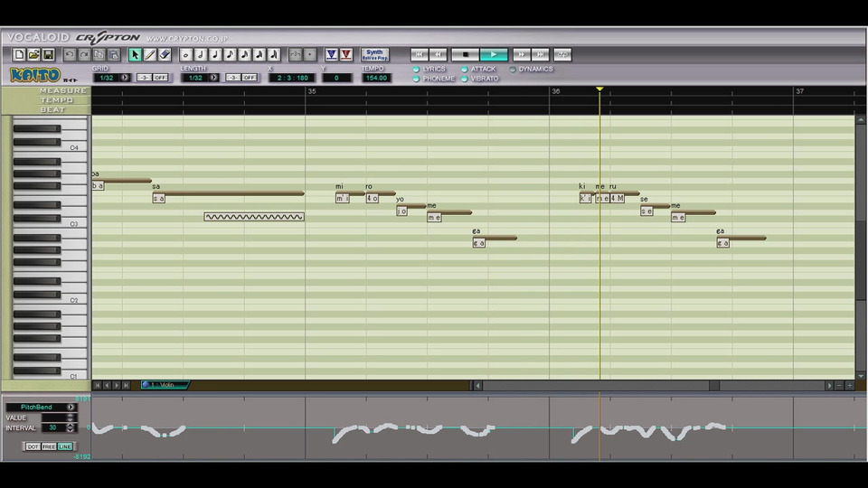The height and width of the screenshot is (488, 868).
Task: Copy the selection with the copy icon
Action: [99, 54]
